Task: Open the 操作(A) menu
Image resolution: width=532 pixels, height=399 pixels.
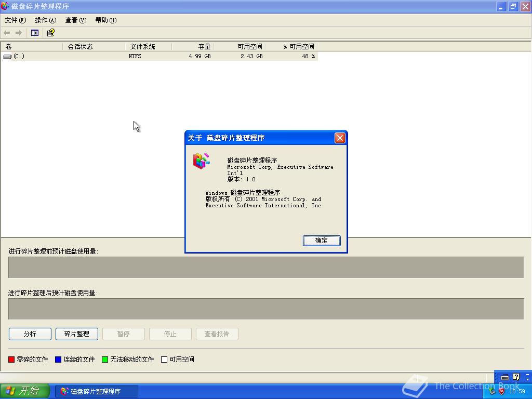Action: (x=46, y=20)
